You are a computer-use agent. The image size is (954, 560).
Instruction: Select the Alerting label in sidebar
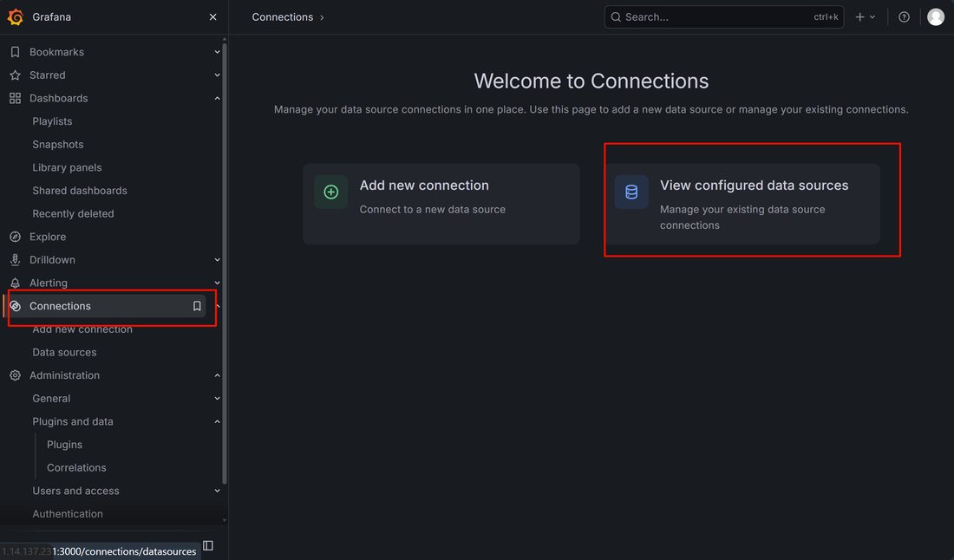tap(49, 283)
